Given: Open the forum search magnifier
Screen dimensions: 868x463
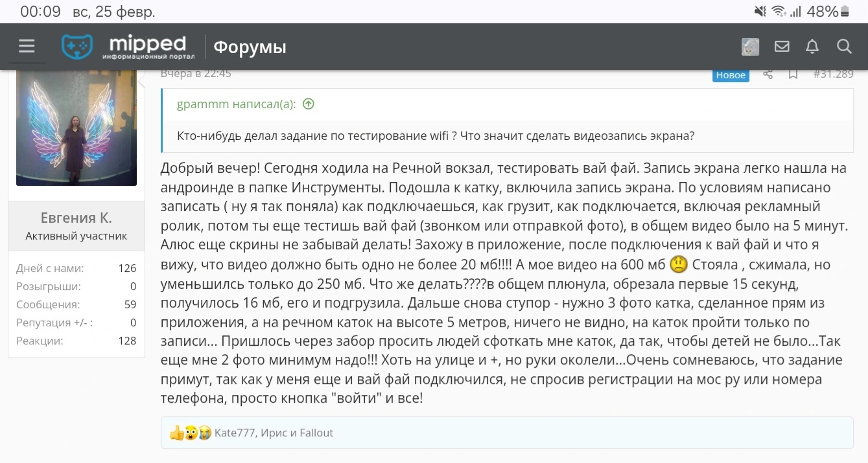Looking at the screenshot, I should (843, 47).
